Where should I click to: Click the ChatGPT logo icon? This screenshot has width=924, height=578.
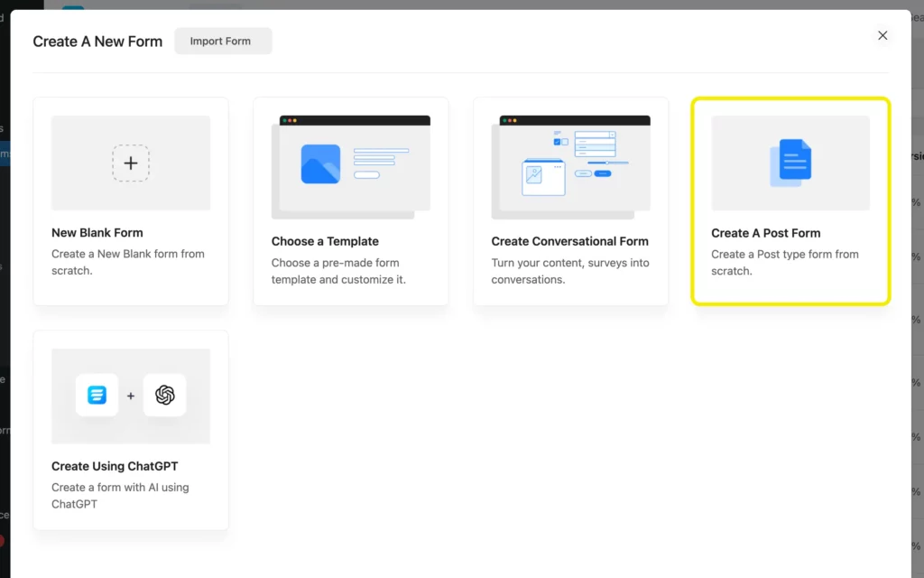[x=165, y=396]
